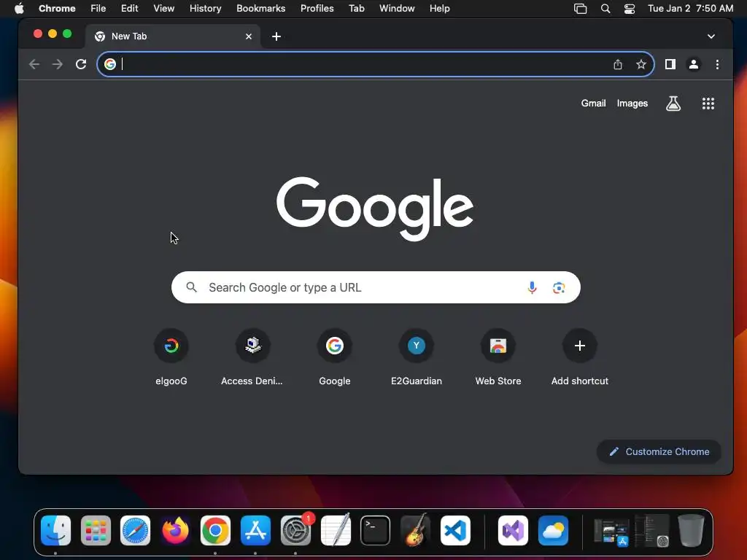Open the dark window stack thumbnail beside Trash
747x560 pixels.
click(651, 531)
